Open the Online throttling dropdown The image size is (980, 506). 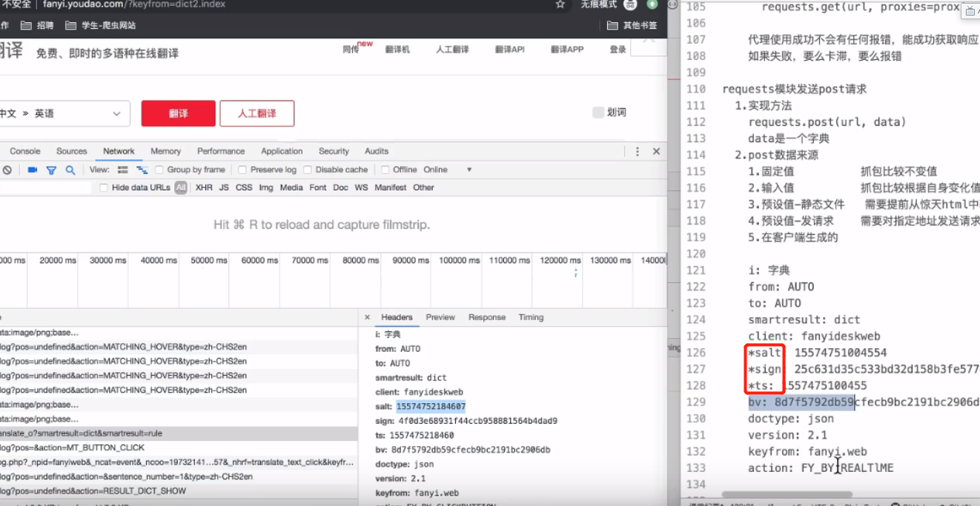447,170
